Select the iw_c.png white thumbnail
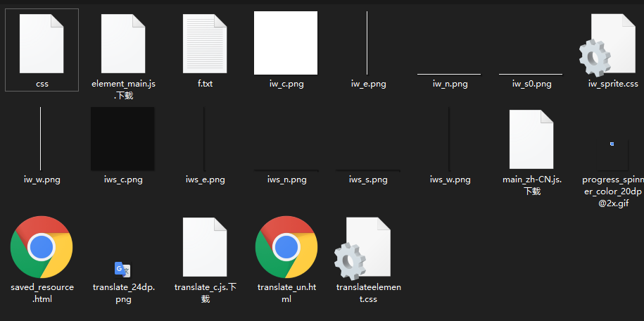 click(x=286, y=44)
